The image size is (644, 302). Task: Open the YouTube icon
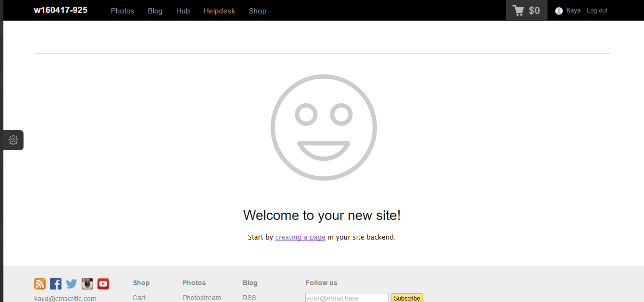click(103, 284)
